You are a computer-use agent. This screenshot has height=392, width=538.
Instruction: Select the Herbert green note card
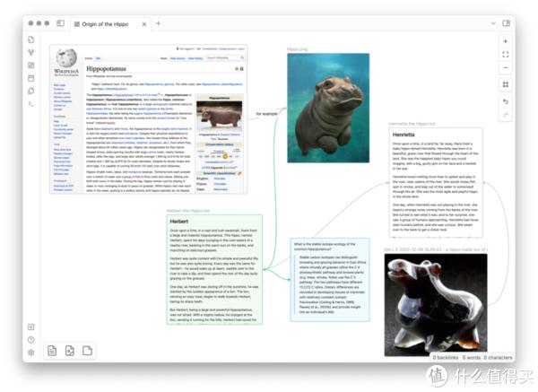(214, 269)
